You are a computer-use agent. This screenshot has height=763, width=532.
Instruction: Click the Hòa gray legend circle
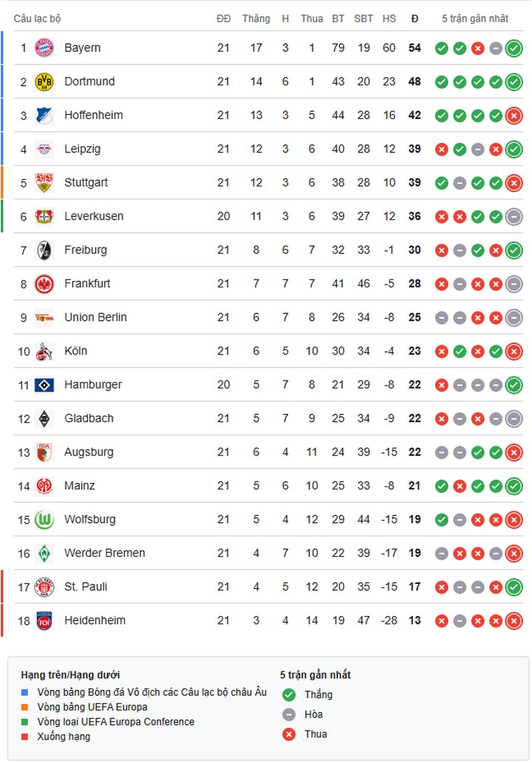[x=289, y=714]
